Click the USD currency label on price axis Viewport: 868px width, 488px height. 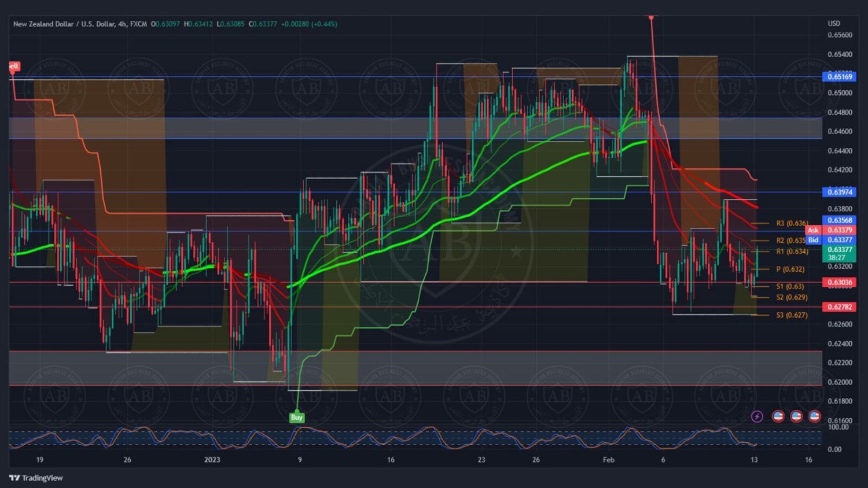click(x=834, y=24)
